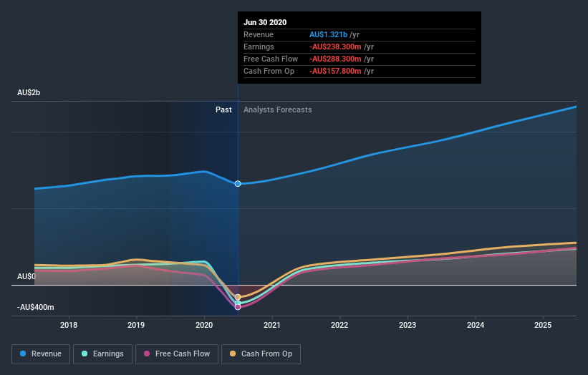
Task: Click the -AU$400m y-axis label
Action: point(36,307)
